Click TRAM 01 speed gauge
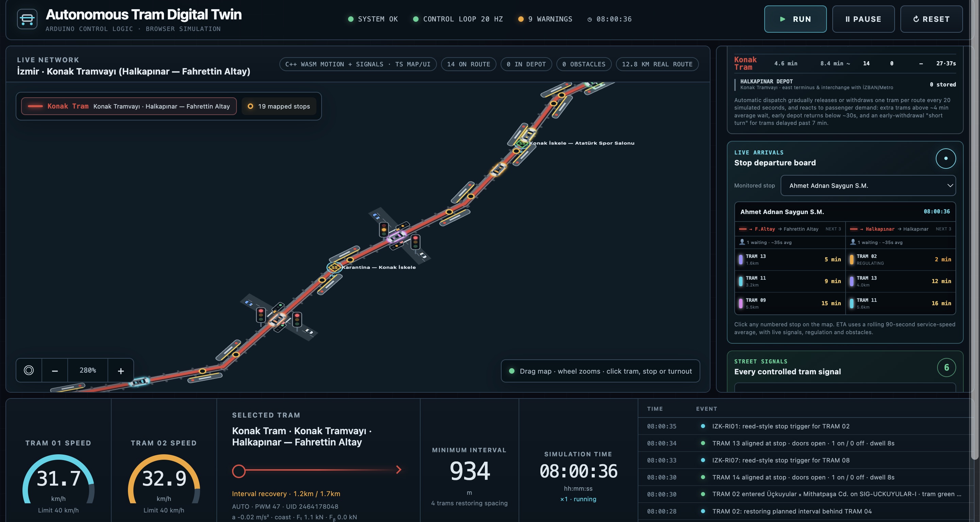Viewport: 980px width, 522px height. 58,479
